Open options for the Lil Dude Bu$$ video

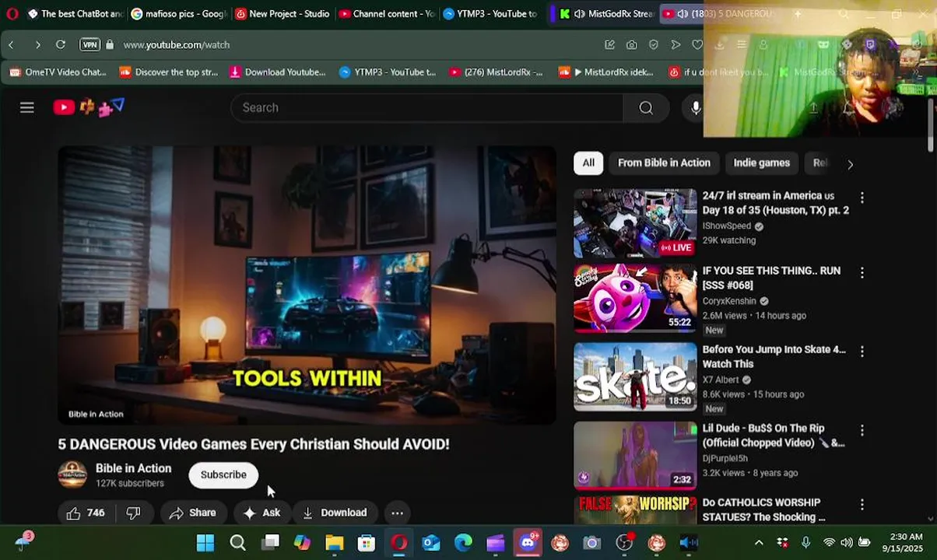point(862,430)
